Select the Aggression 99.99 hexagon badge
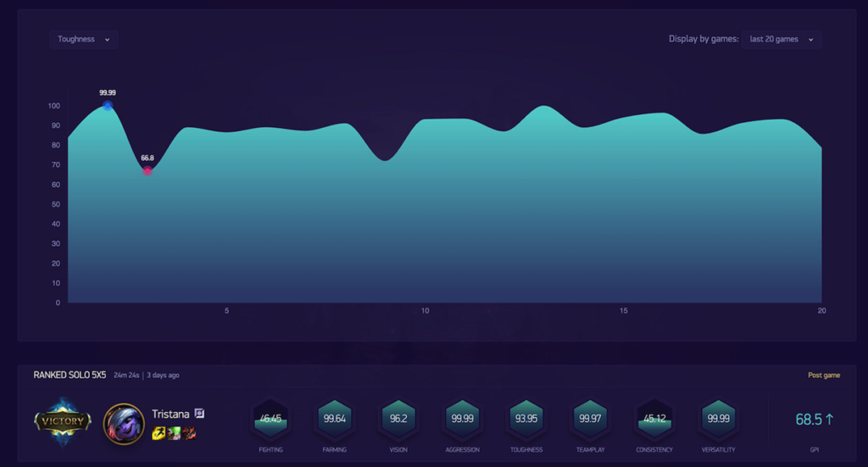This screenshot has height=467, width=868. pyautogui.click(x=463, y=419)
